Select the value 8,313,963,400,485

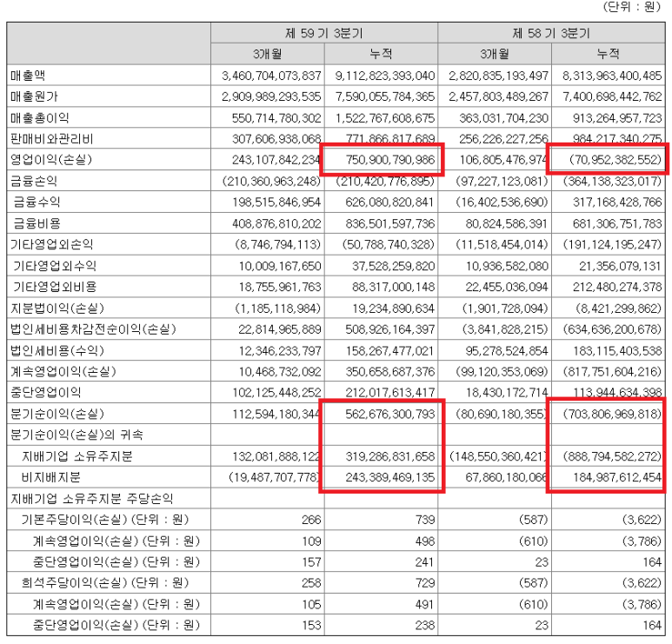coord(612,76)
